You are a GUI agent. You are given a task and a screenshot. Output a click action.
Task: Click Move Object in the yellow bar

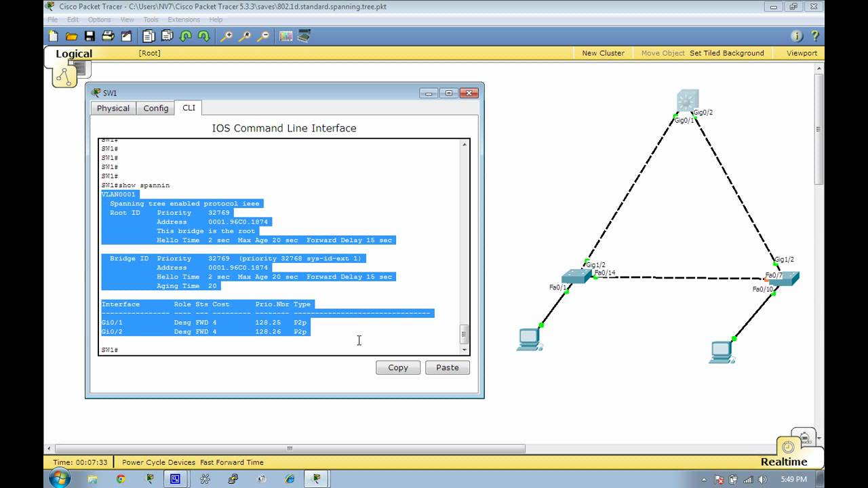663,53
